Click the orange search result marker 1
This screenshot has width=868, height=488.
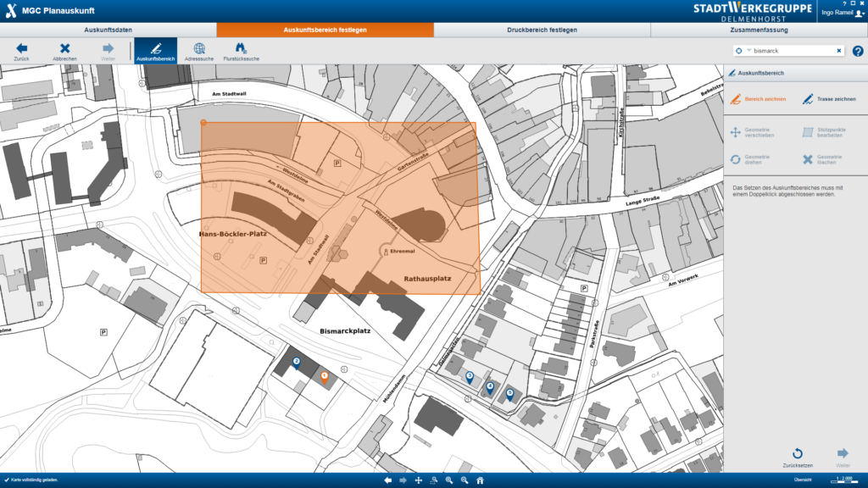click(324, 375)
